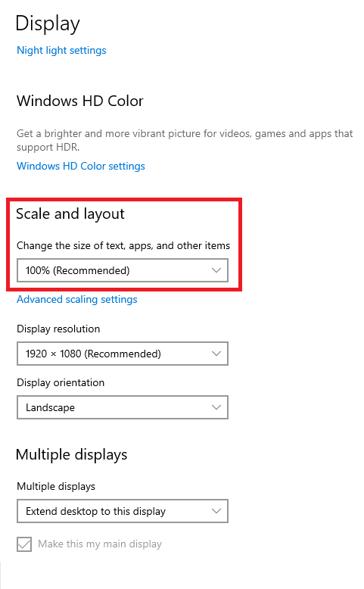Open the Landscape orientation dropdown

click(x=123, y=407)
